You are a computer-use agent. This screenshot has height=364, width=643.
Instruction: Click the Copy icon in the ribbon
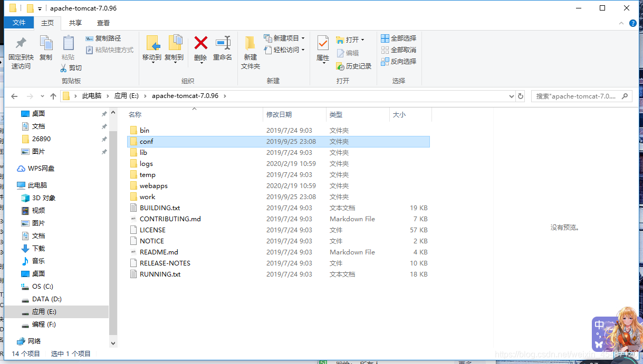coord(46,44)
